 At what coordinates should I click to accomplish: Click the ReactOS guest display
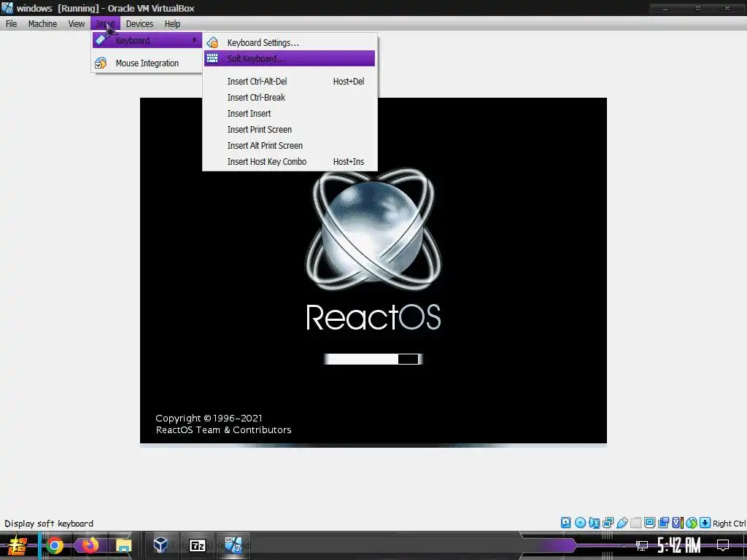(373, 271)
